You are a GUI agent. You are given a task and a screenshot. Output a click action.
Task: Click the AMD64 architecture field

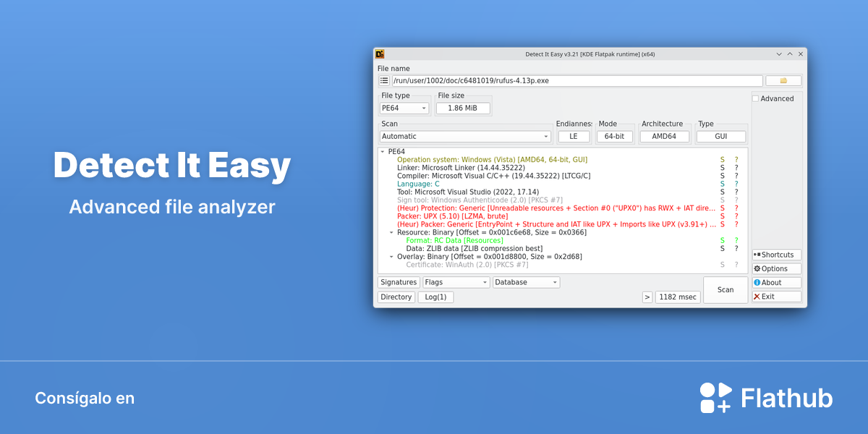(665, 137)
